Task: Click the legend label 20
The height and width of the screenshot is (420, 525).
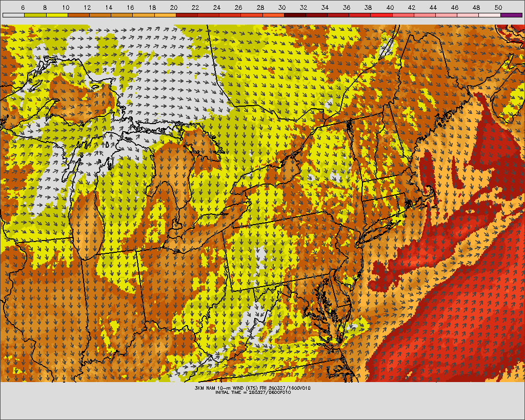Action: point(173,7)
